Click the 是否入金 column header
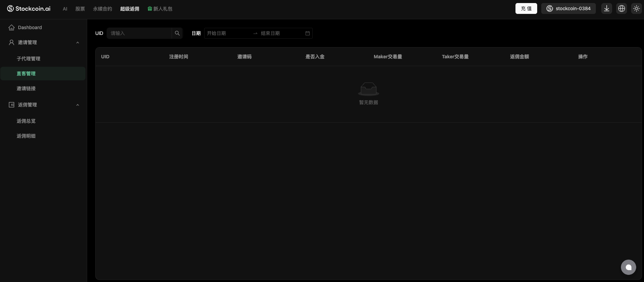644x282 pixels. [315, 57]
